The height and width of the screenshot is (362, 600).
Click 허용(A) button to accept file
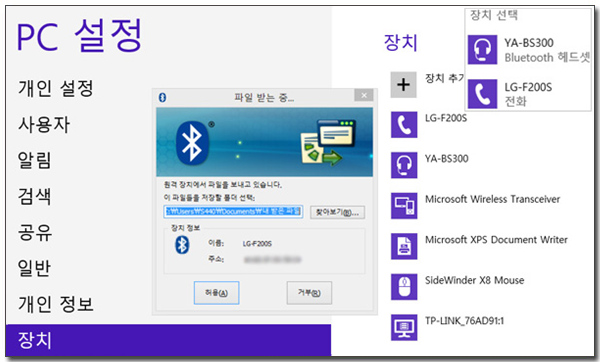(217, 293)
